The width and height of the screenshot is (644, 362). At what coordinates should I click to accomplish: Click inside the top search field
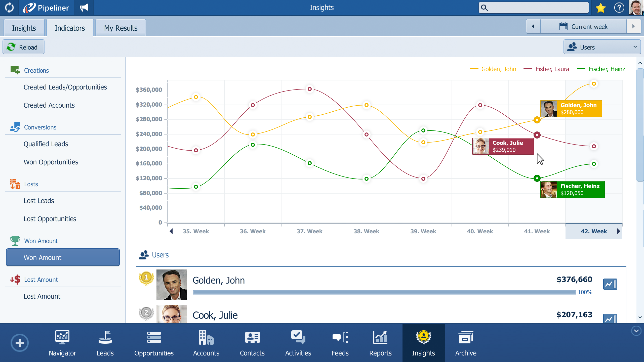[534, 8]
